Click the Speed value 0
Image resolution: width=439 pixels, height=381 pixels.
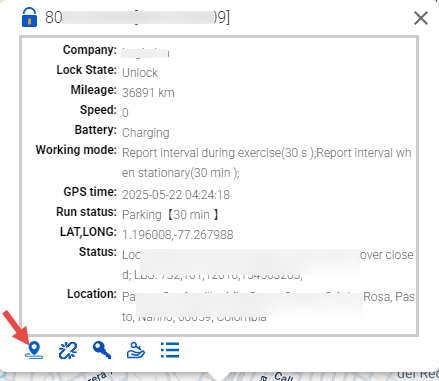[125, 113]
